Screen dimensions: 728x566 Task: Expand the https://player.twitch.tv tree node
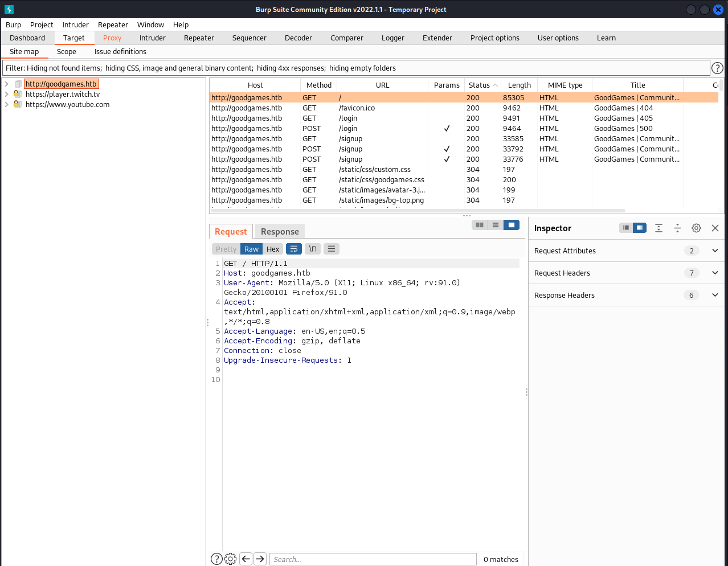pos(7,94)
